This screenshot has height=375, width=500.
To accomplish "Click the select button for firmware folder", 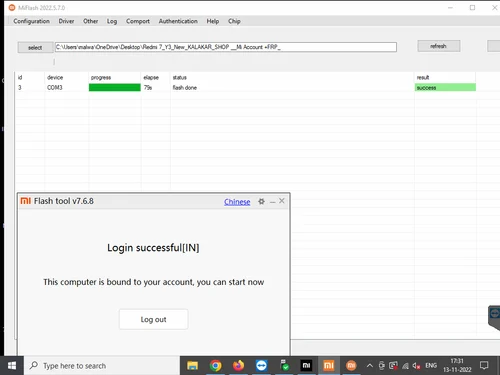I will point(35,47).
